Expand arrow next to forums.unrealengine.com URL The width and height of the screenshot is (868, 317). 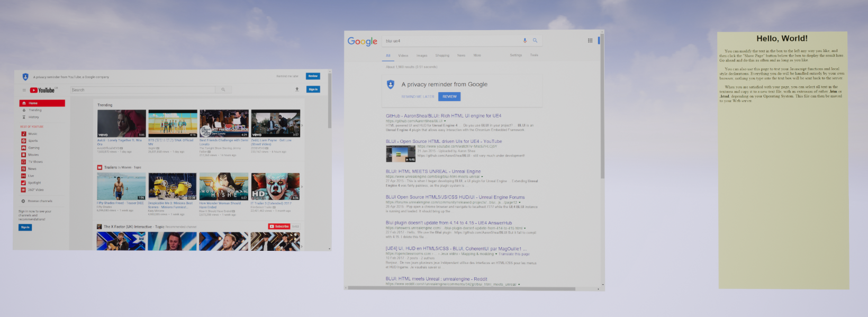pos(520,202)
